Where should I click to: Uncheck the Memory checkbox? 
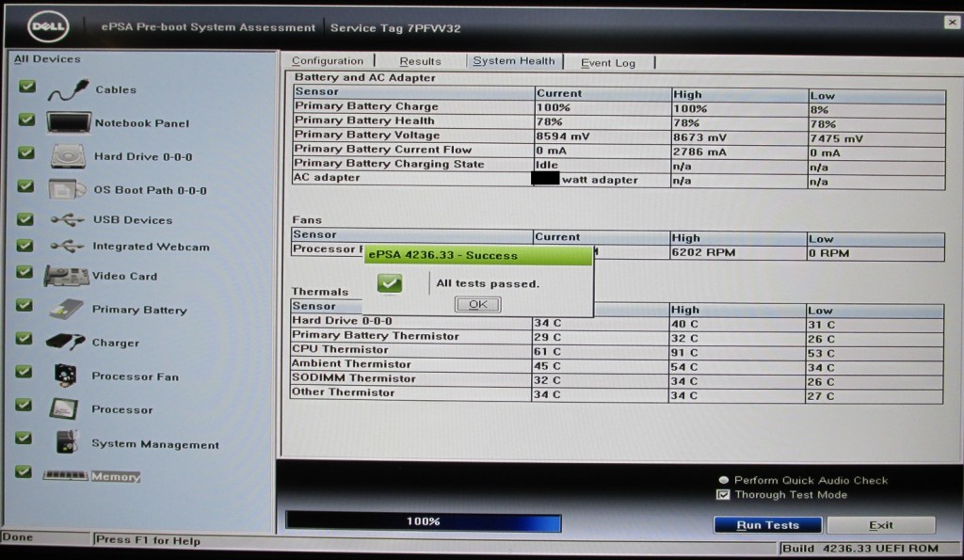[x=24, y=472]
